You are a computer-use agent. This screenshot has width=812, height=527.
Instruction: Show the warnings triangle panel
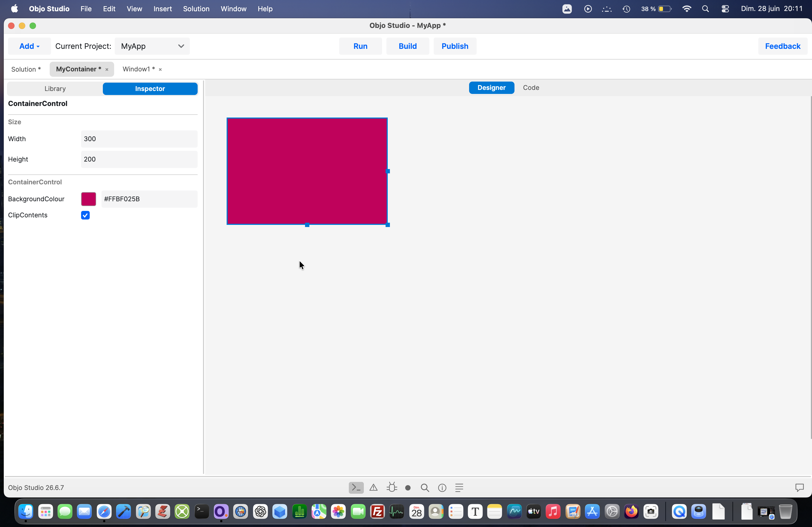374,488
